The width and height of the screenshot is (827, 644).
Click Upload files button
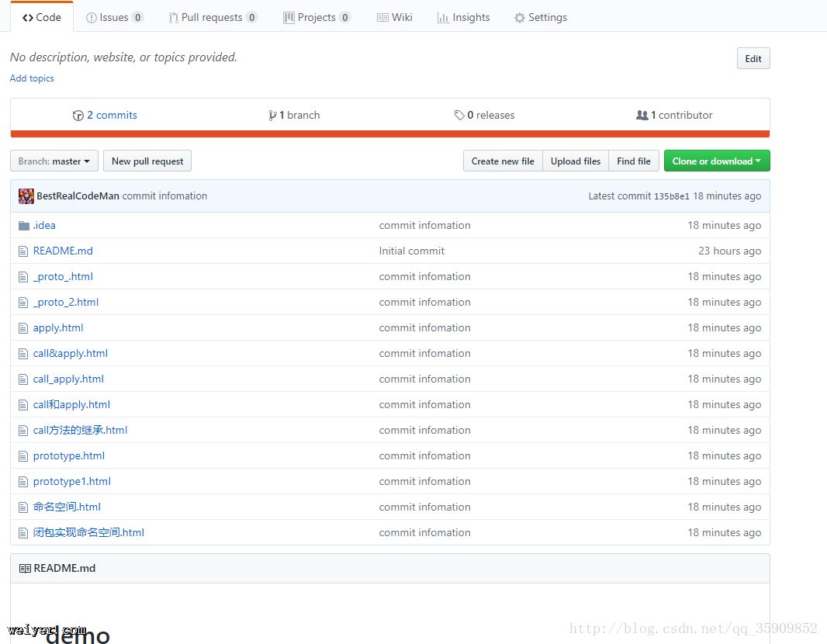pyautogui.click(x=576, y=161)
